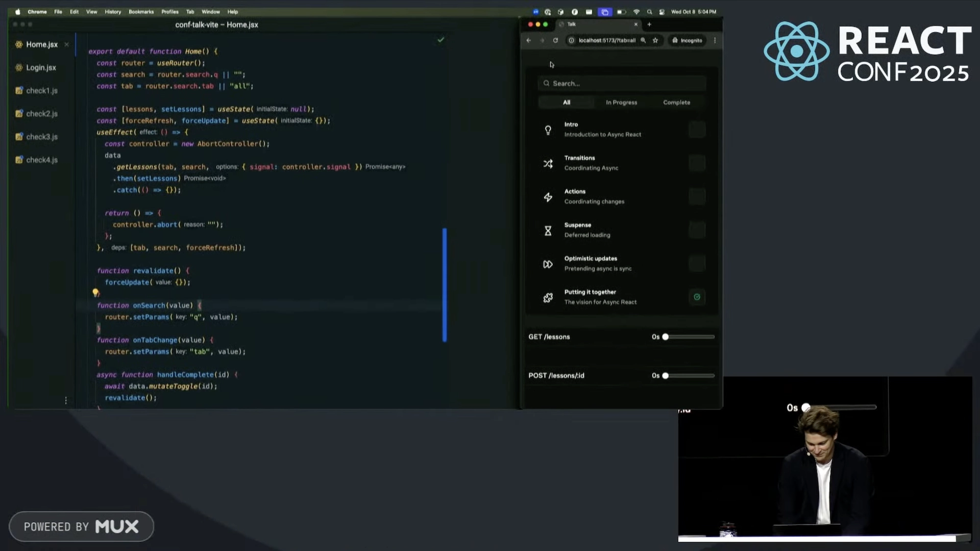This screenshot has height=551, width=980.
Task: Bookmark the page with star icon
Action: (655, 41)
